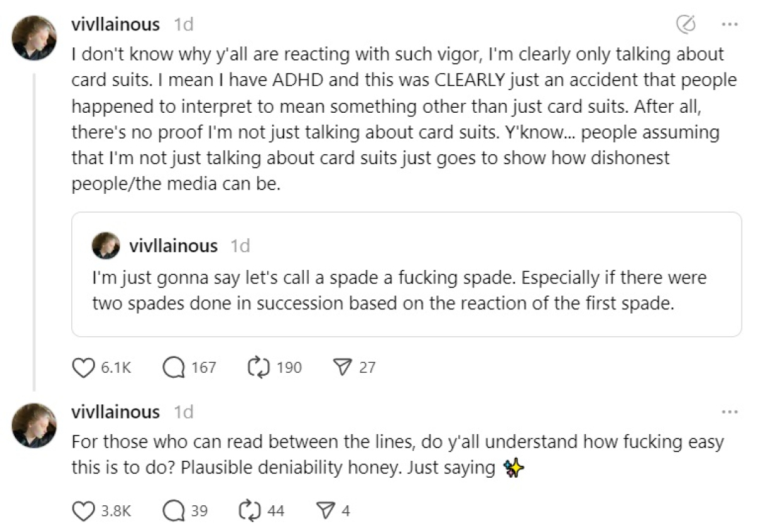Viewport: 767px width, 532px height.
Task: Like the first post with 6.1K likes
Action: pos(84,367)
